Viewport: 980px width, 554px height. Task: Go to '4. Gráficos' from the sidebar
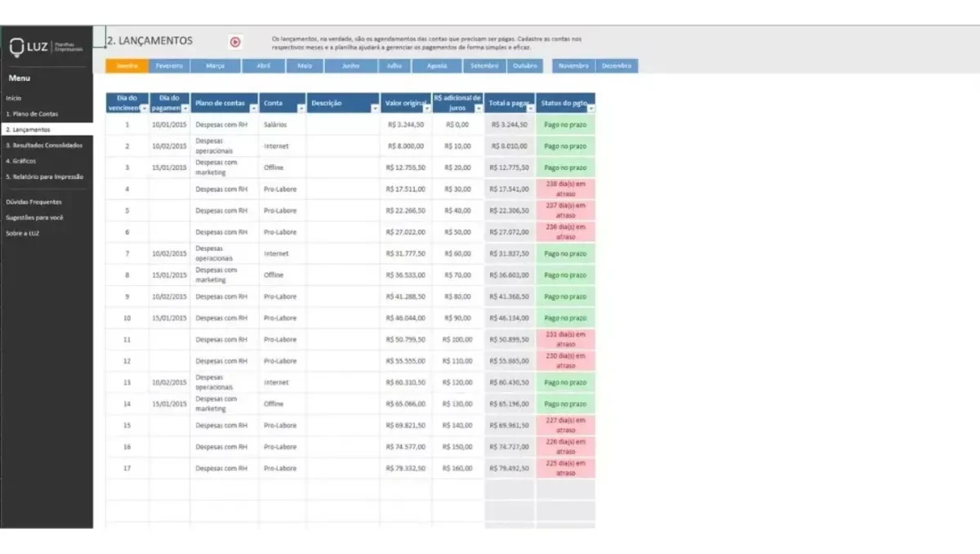tap(20, 161)
